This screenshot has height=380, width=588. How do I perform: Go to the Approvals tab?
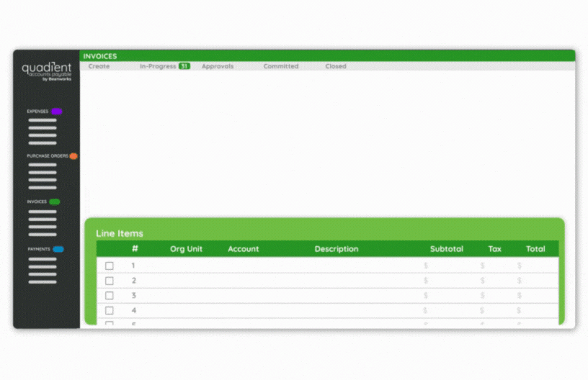[218, 66]
